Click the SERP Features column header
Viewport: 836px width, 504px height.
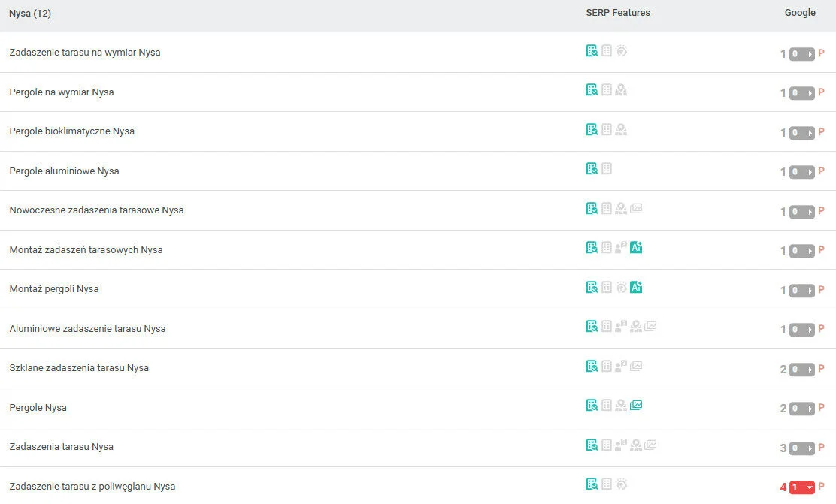click(x=618, y=13)
